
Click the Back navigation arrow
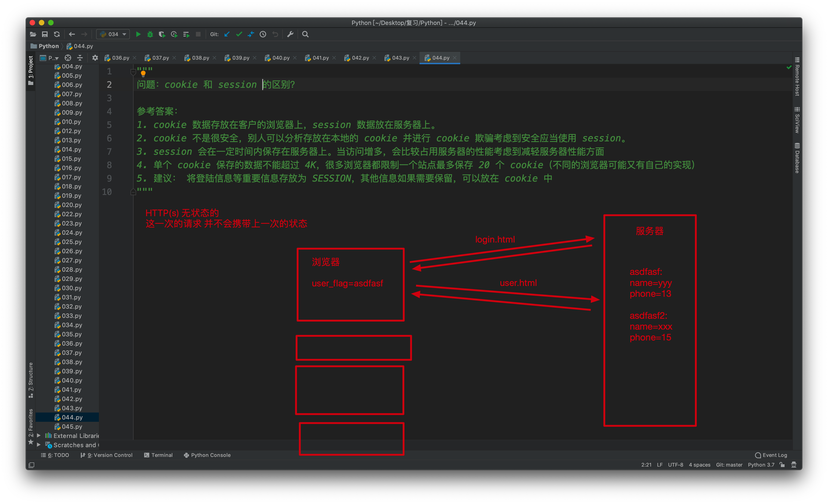[72, 34]
